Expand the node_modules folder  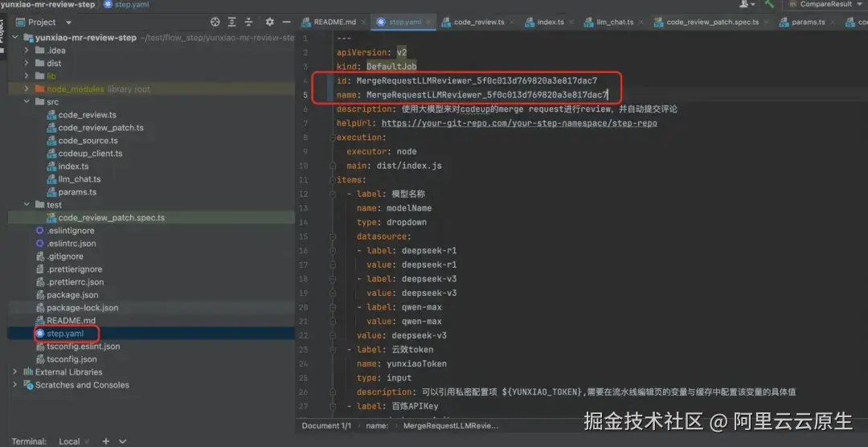point(26,89)
